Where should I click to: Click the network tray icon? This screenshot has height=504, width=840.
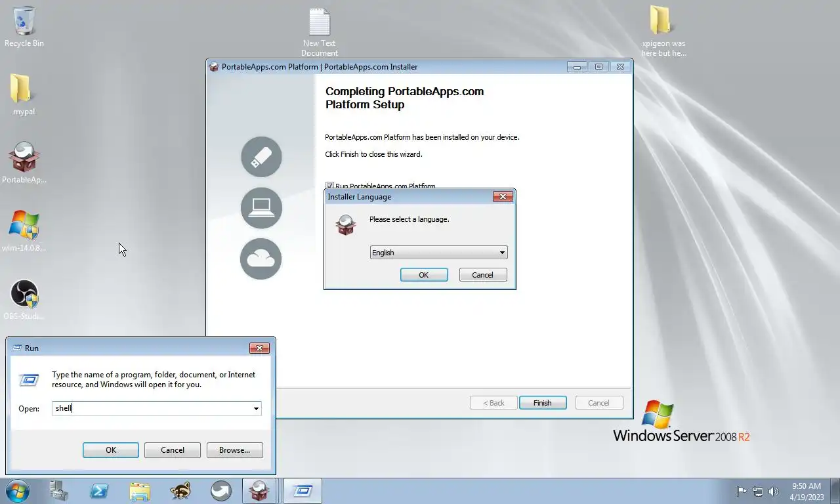click(758, 491)
